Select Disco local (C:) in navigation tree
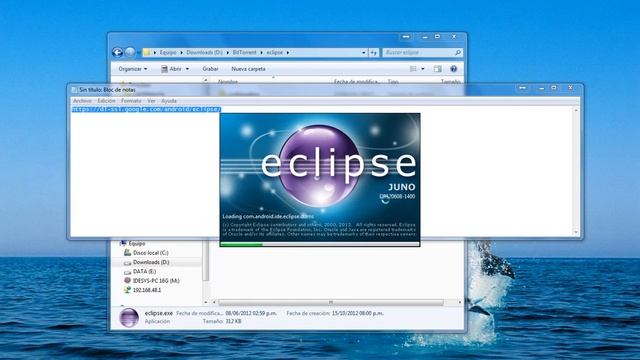640x360 pixels. coord(150,253)
